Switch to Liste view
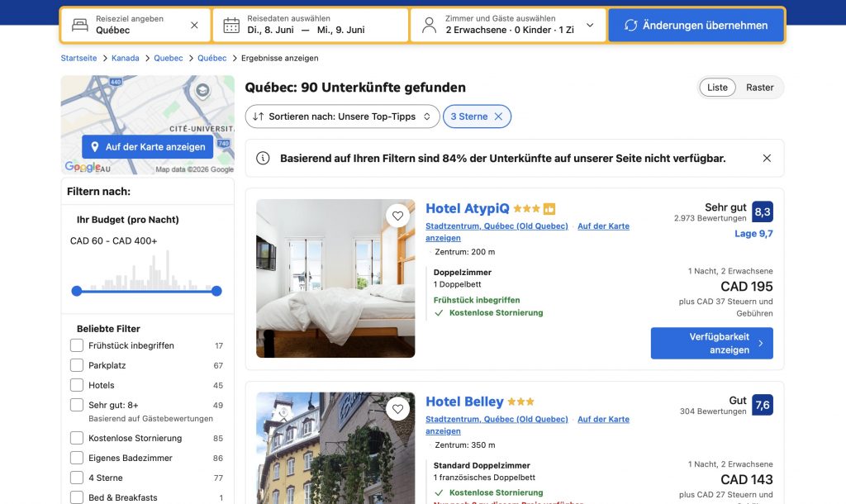846x504 pixels. click(x=717, y=88)
